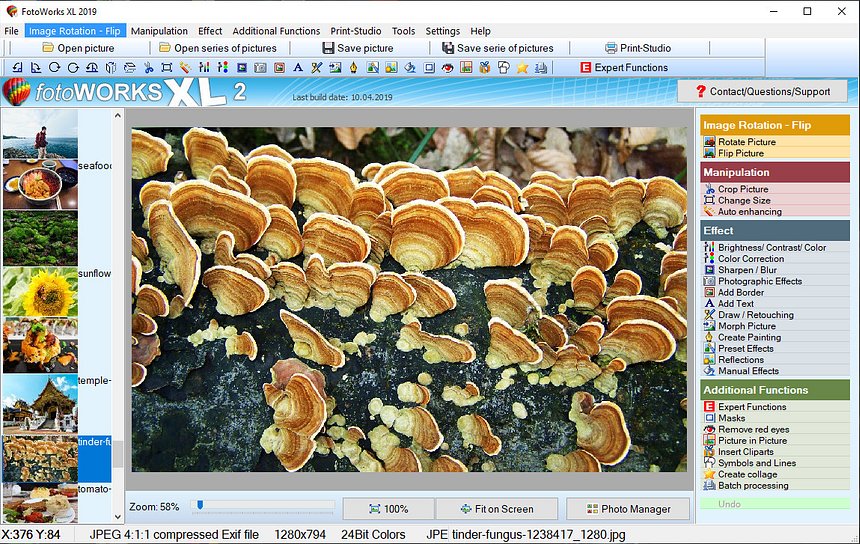Select the person by the sea thumbnail

[x=40, y=134]
